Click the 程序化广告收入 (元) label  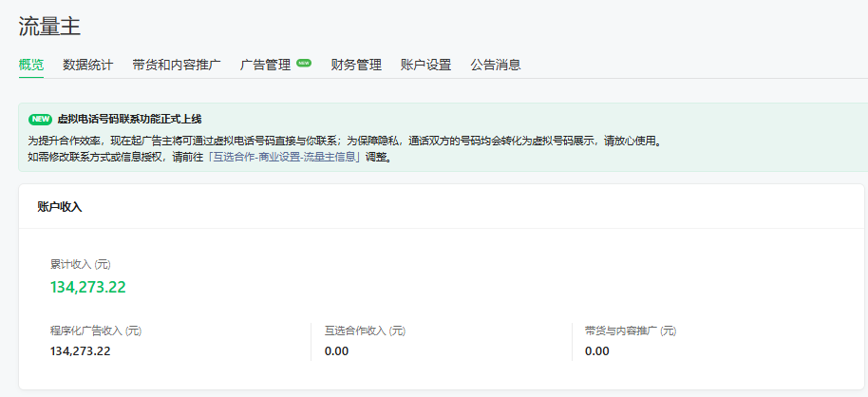(x=96, y=331)
